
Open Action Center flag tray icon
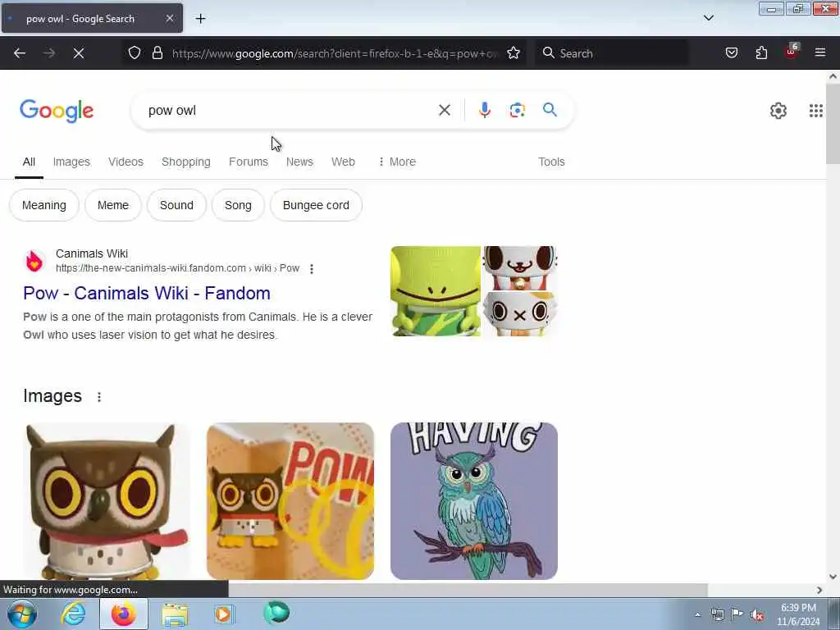(737, 614)
